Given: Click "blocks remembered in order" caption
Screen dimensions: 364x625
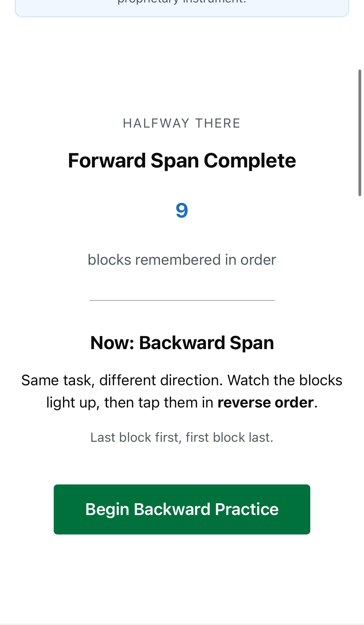Looking at the screenshot, I should tap(182, 260).
